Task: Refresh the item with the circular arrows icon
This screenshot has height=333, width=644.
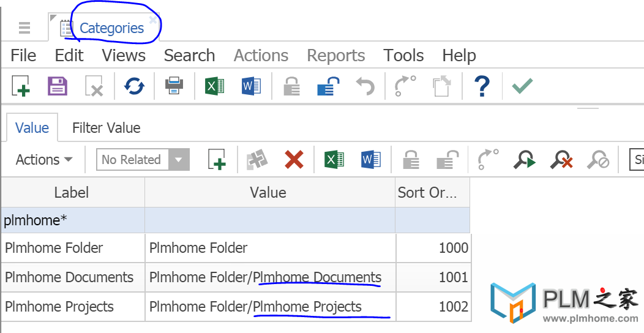Action: (134, 86)
